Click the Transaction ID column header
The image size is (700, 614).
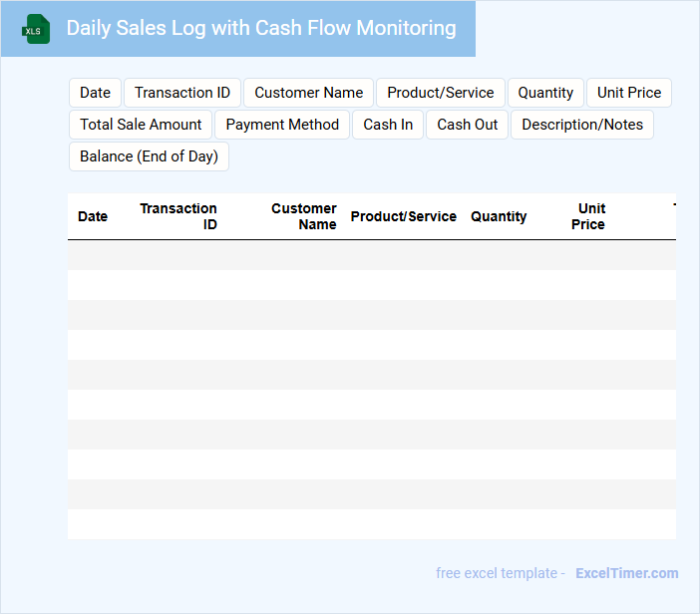[x=179, y=216]
